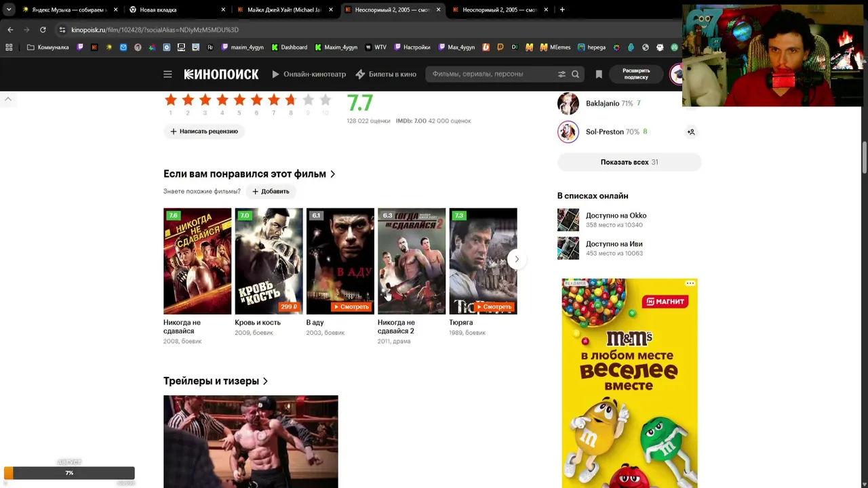Click the page vertical scrollbar thumb
This screenshot has width=868, height=488.
864,157
